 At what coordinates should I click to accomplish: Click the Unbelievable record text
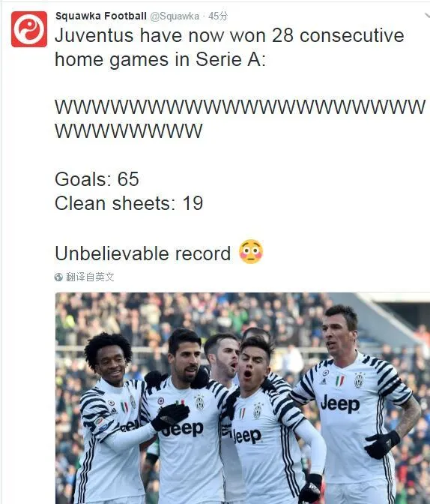click(x=142, y=253)
